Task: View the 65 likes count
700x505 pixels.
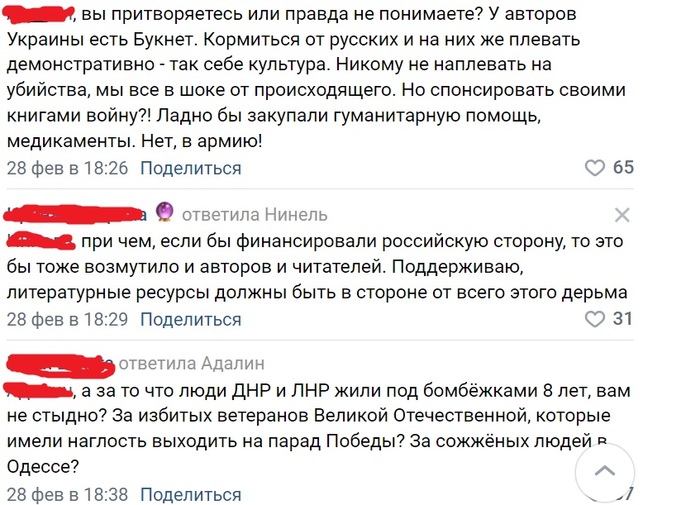Action: tap(623, 167)
